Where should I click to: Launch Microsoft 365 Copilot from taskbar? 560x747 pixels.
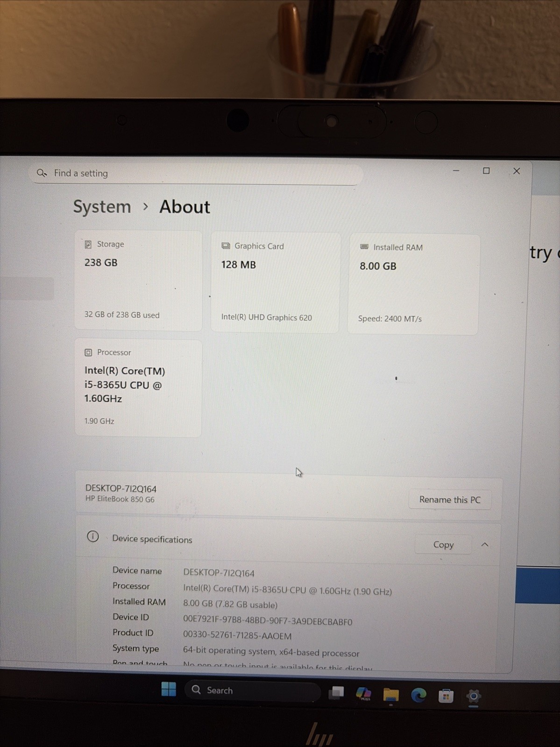click(363, 694)
